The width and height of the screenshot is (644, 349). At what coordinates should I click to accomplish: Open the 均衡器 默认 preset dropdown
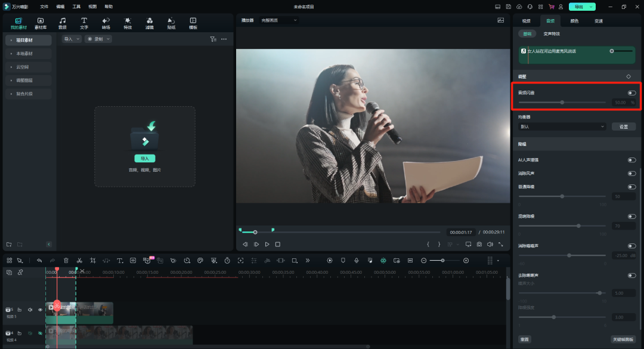[562, 126]
